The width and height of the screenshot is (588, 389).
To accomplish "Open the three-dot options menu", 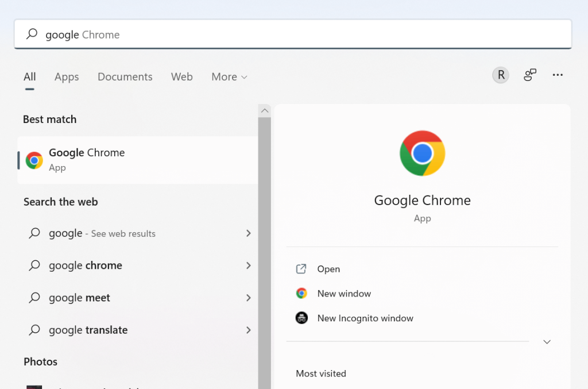I will pos(558,75).
